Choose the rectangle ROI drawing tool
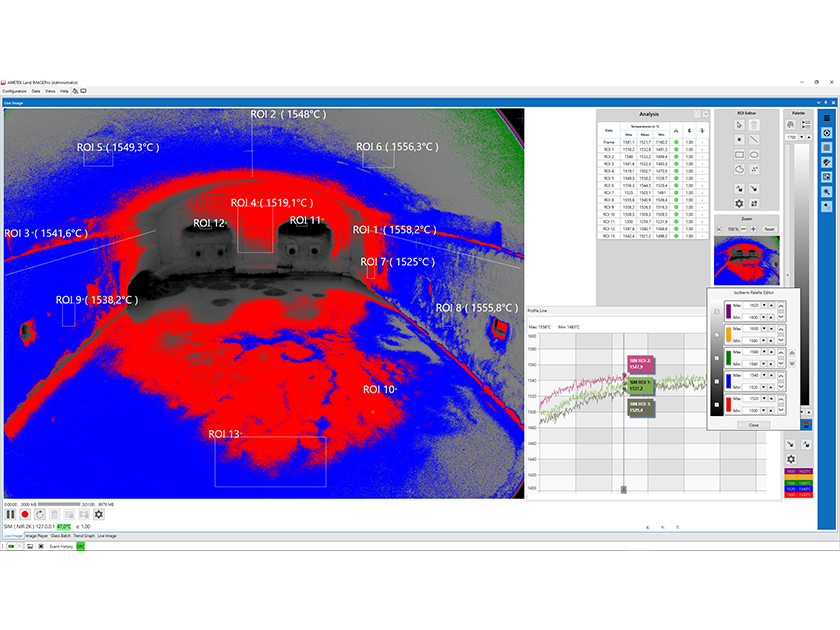This screenshot has height=630, width=840. (739, 155)
